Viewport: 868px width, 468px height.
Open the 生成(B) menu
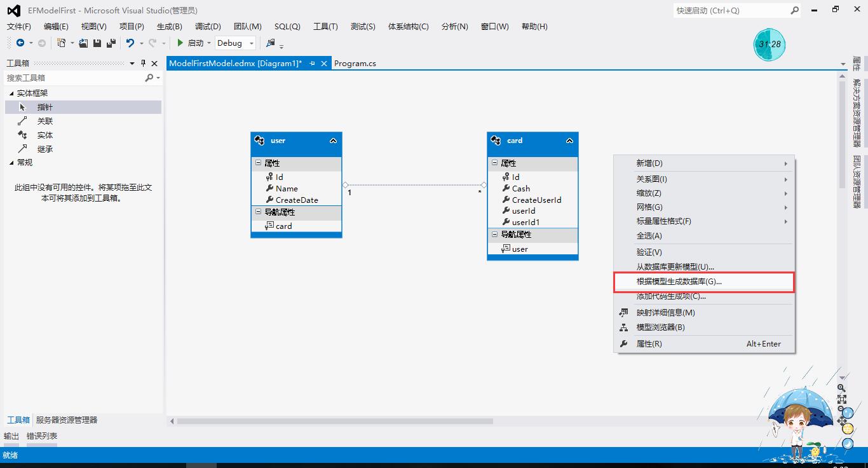[170, 26]
